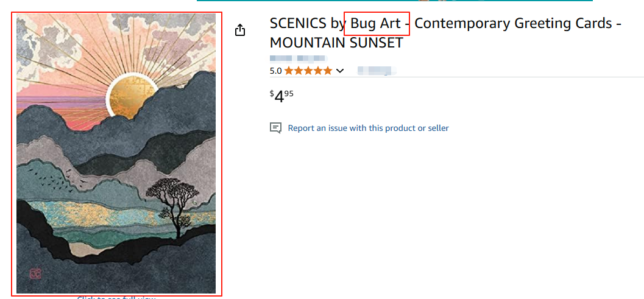Click the share icon beside the product image

coord(240,30)
